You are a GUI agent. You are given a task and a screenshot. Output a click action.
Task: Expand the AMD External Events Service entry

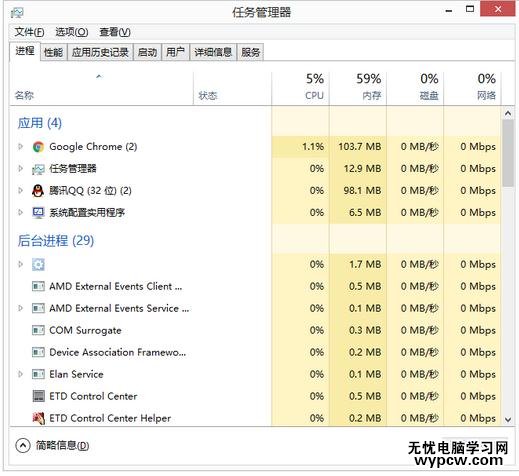pos(20,308)
